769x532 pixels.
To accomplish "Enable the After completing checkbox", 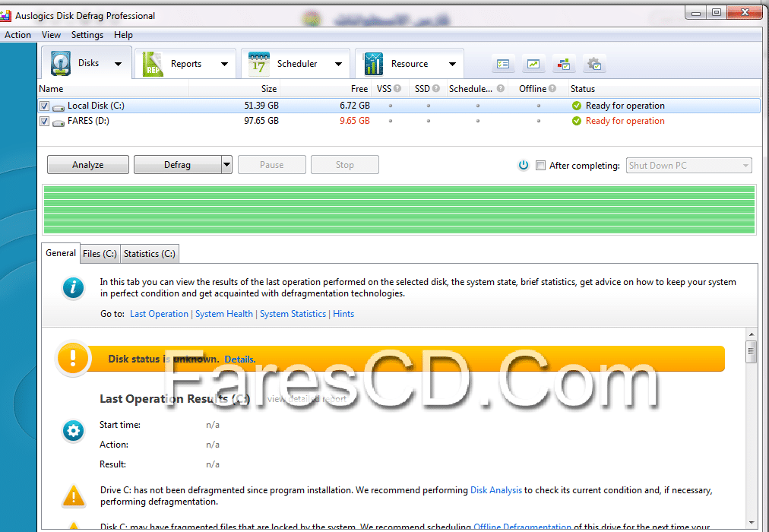I will tap(540, 165).
